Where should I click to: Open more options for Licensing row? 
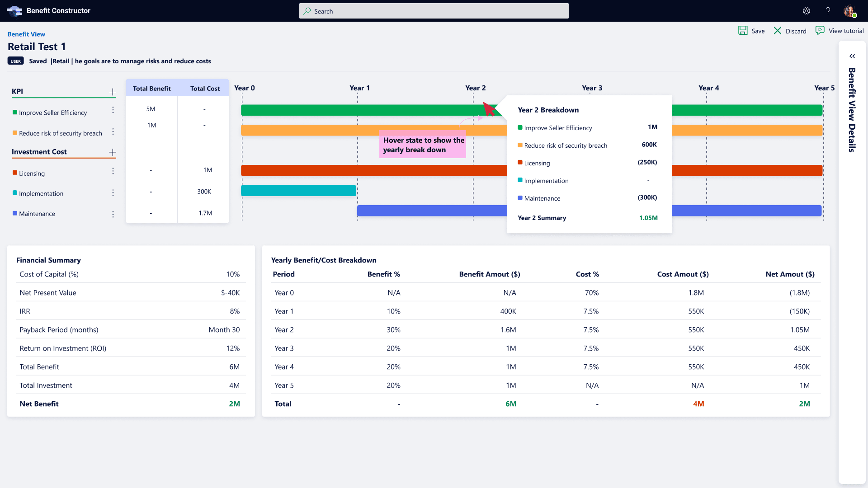coord(113,171)
